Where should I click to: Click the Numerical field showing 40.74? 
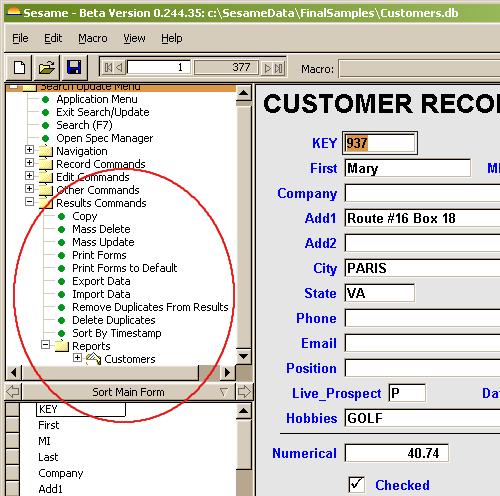click(x=397, y=453)
